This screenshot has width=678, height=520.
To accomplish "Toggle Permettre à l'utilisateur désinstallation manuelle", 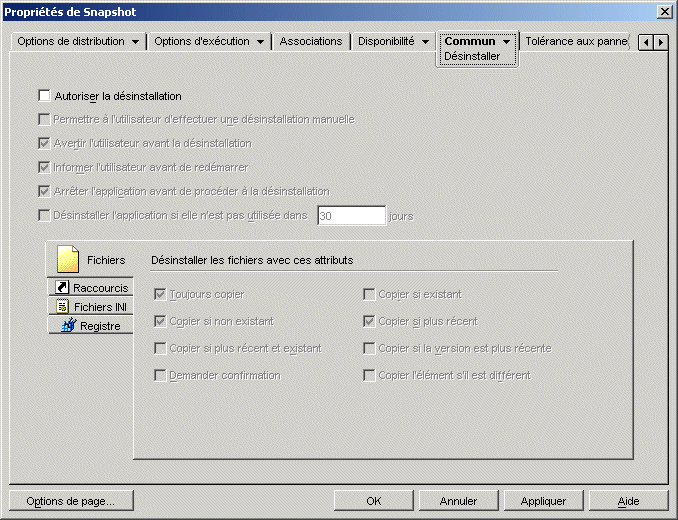I will (44, 119).
